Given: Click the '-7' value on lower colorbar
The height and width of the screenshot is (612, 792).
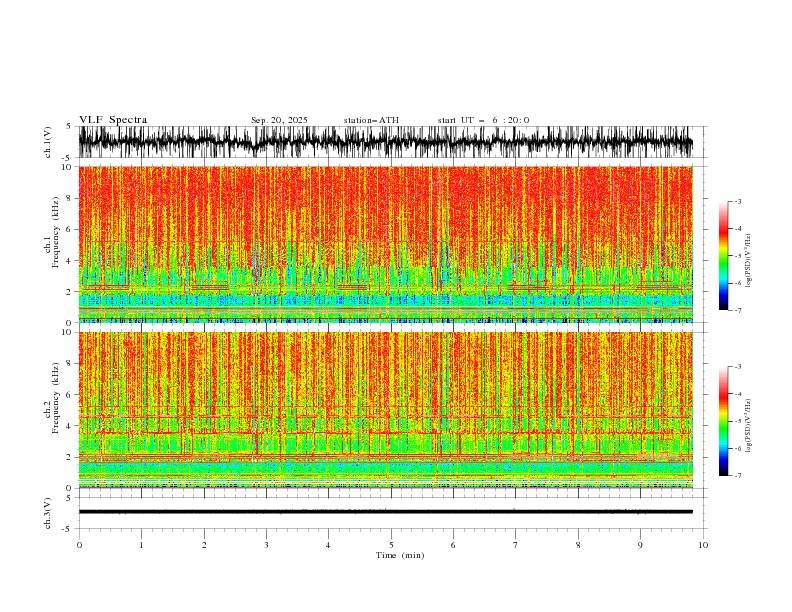Looking at the screenshot, I should click(x=738, y=476).
